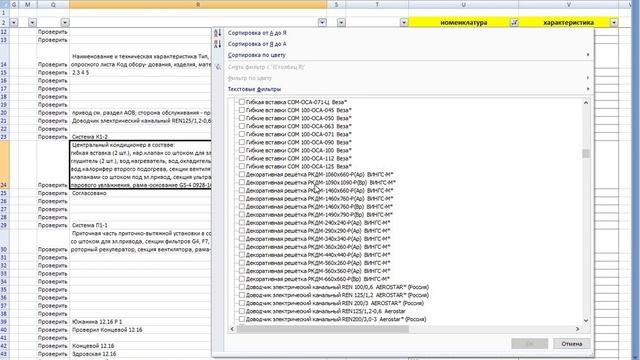This screenshot has height=360, width=640.
Task: Click horizontal scrollbar thumb in filter list
Action: click(322, 329)
